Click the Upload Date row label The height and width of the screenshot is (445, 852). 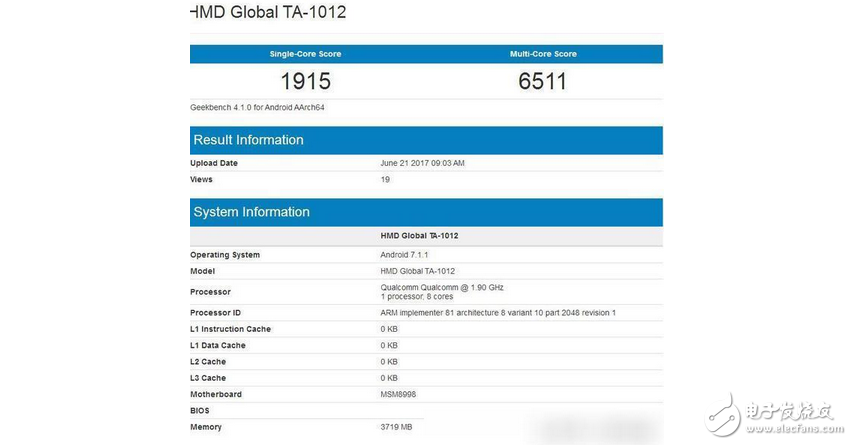(214, 163)
